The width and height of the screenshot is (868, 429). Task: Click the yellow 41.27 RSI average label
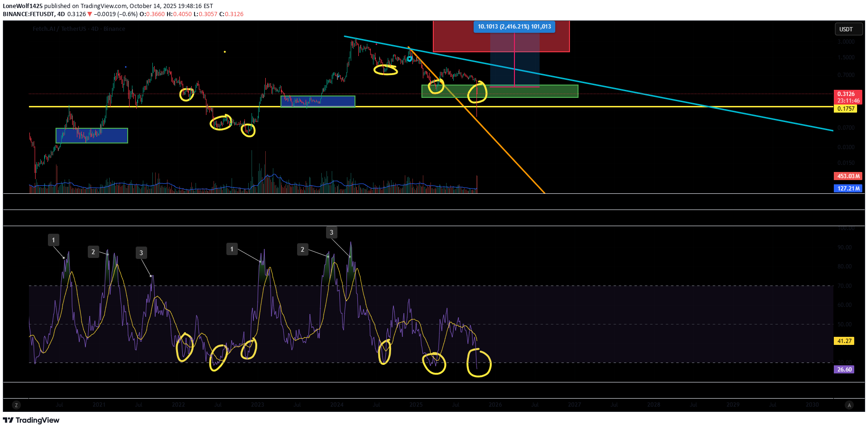tap(844, 341)
